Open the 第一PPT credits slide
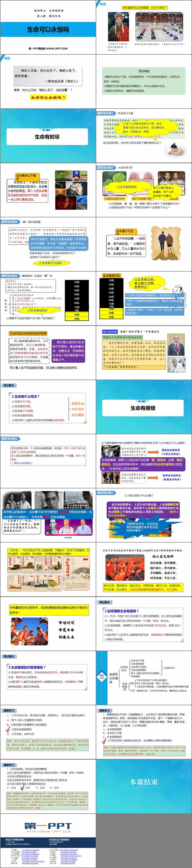 pos(48,841)
